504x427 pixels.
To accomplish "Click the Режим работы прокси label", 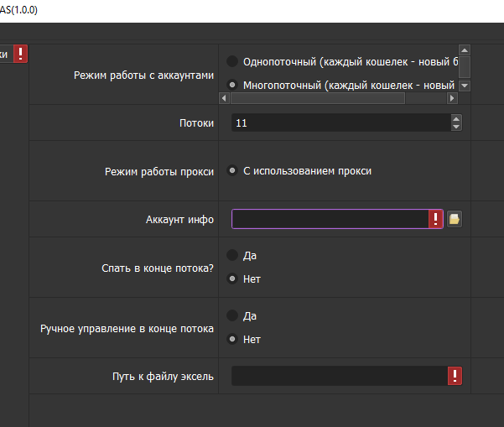I will 159,172.
